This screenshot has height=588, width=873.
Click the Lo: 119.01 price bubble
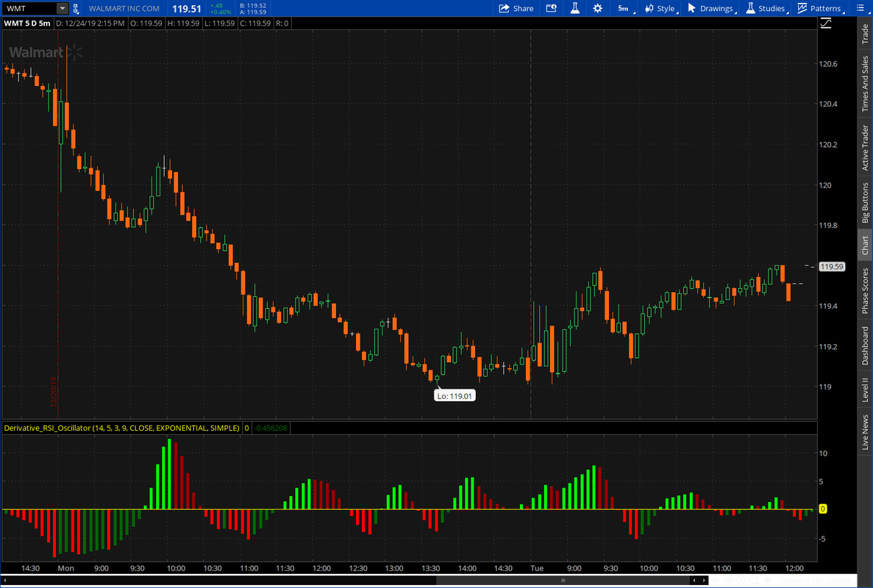[x=455, y=396]
